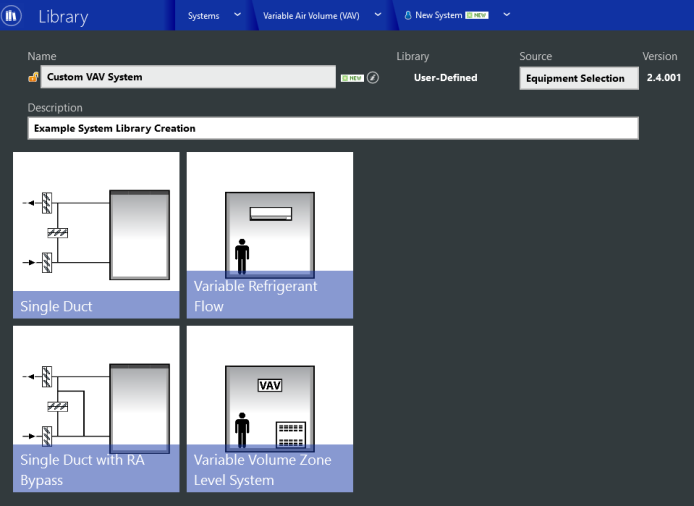Click the Equipment Selection source button
This screenshot has height=506, width=694.
pyautogui.click(x=579, y=78)
